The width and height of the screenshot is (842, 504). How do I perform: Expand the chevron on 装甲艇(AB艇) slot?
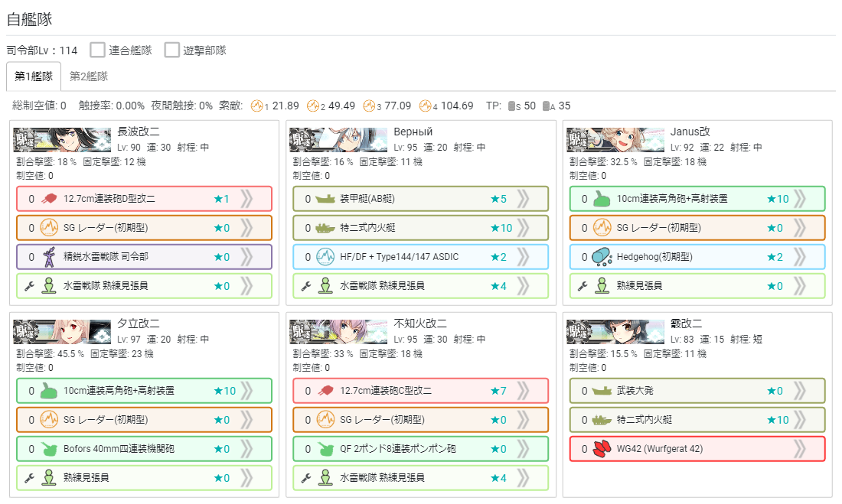click(x=523, y=199)
